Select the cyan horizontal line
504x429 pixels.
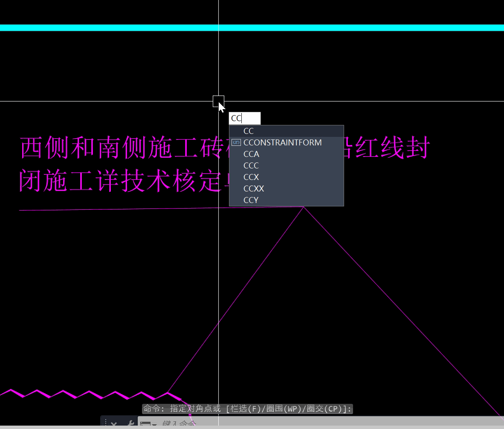[x=128, y=28]
